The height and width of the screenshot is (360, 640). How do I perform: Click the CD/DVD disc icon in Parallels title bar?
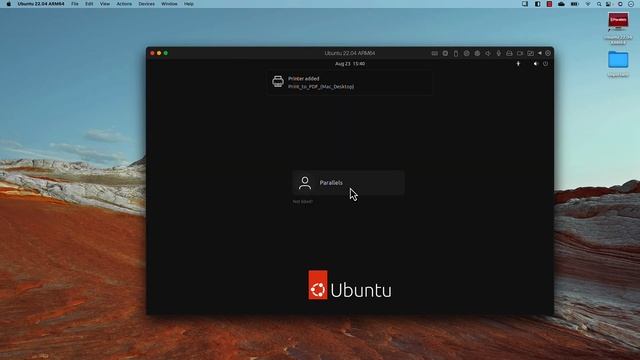[467, 53]
